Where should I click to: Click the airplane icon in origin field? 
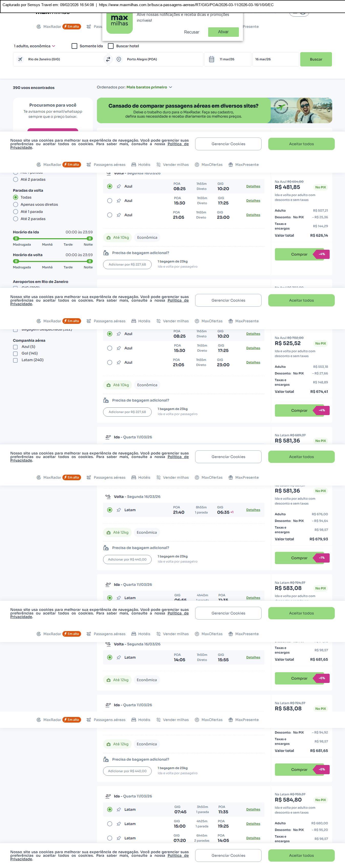pos(20,59)
